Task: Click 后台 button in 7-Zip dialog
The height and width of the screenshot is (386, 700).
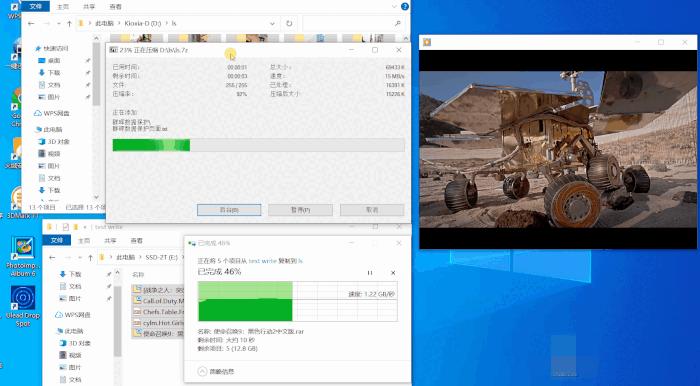Action: tap(229, 210)
